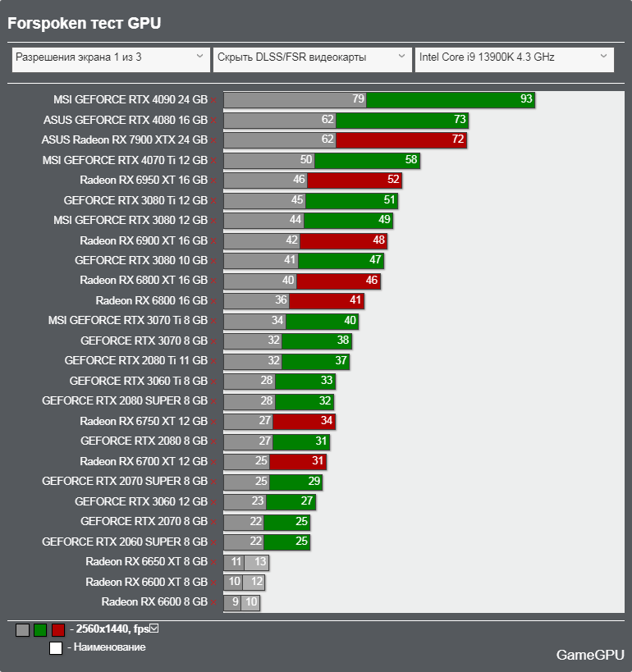Click the RX 6600 XT bar showing 12
Image resolution: width=632 pixels, height=672 pixels.
point(254,582)
